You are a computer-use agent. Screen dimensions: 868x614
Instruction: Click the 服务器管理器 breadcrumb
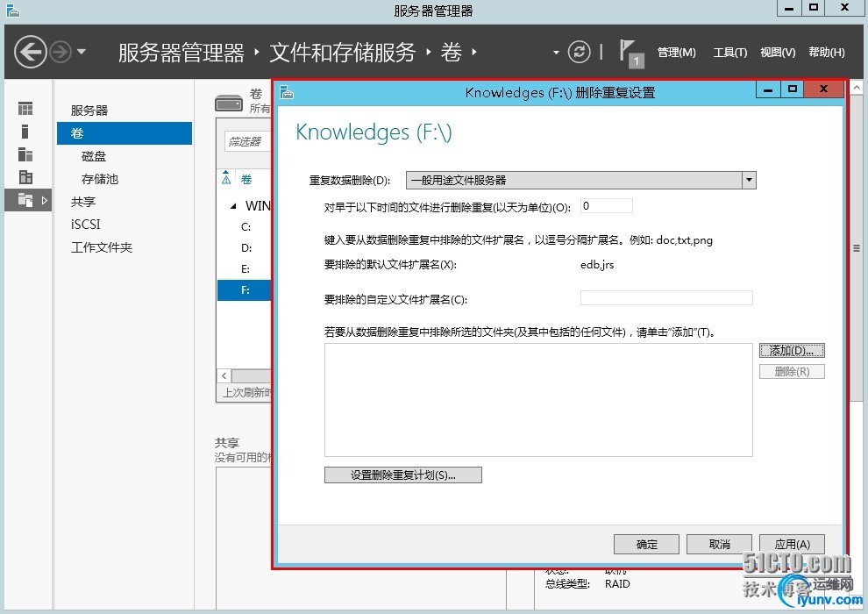[x=181, y=53]
